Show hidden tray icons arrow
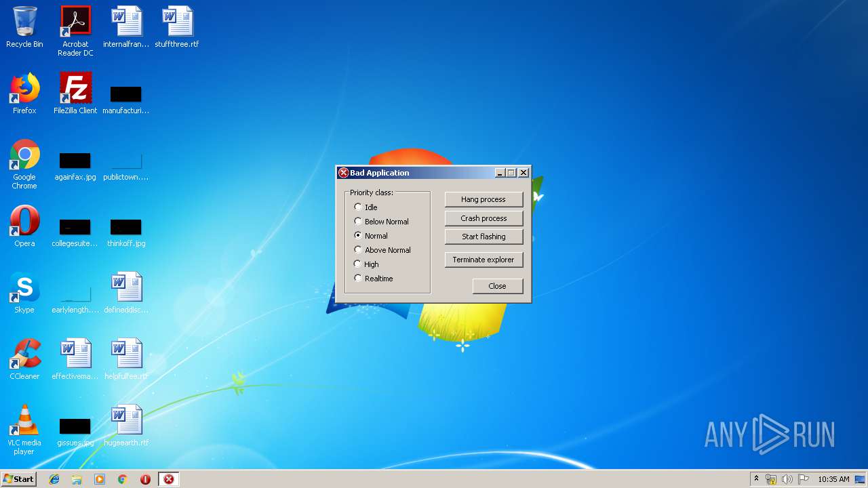The image size is (868, 488). point(756,479)
